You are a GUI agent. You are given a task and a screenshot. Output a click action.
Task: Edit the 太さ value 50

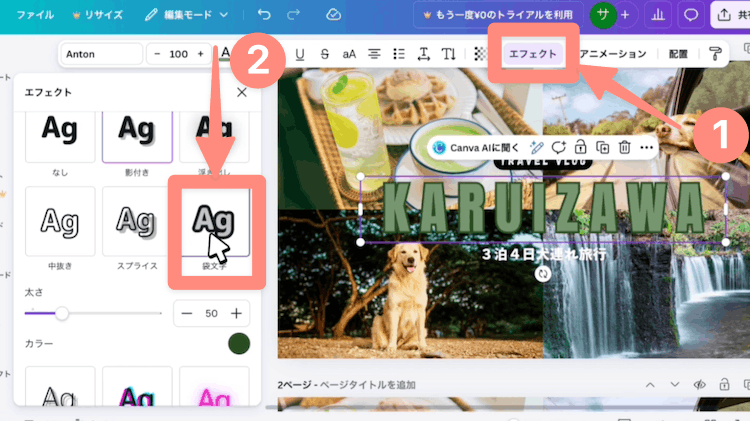211,313
